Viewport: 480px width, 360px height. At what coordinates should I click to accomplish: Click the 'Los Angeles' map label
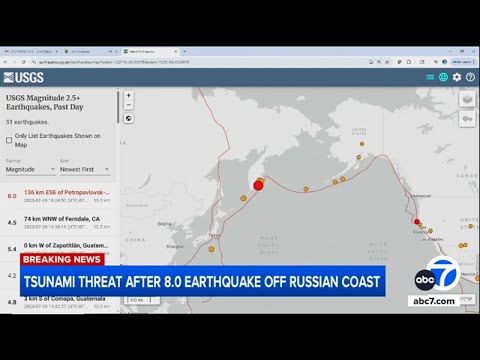click(x=432, y=239)
